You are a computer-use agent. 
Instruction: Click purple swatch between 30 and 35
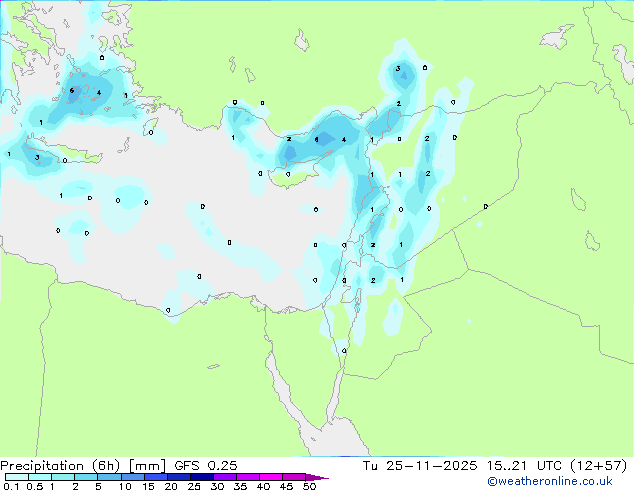(x=225, y=477)
